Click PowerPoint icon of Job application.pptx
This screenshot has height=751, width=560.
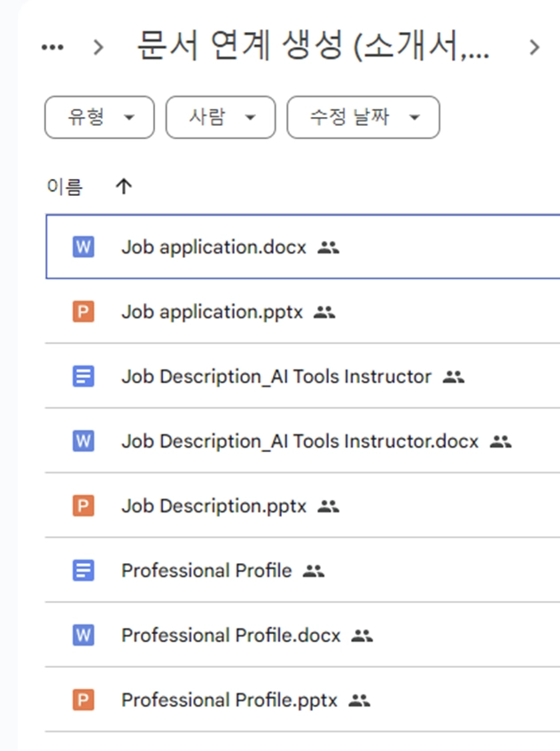82,312
